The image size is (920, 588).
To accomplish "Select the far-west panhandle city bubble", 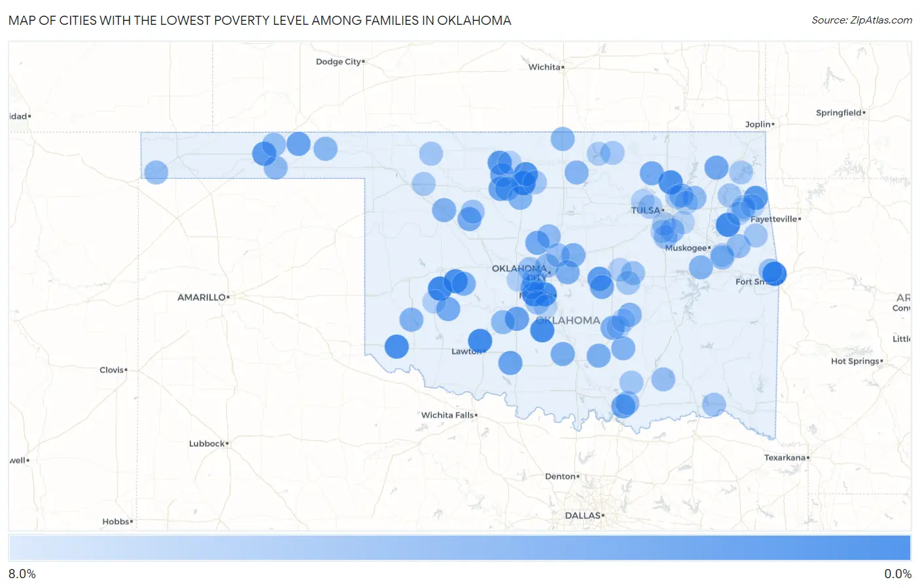I will click(x=156, y=173).
